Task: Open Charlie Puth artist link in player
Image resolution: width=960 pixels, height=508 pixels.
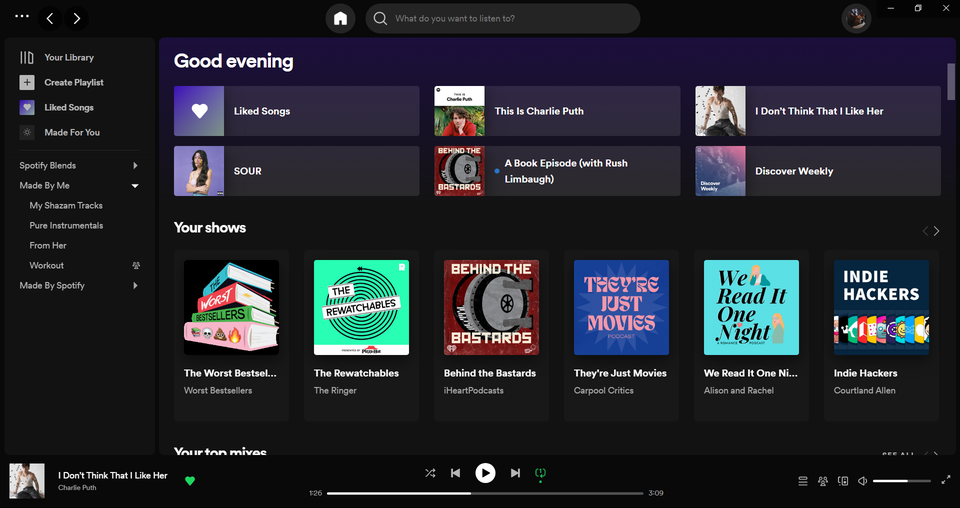Action: pos(77,488)
